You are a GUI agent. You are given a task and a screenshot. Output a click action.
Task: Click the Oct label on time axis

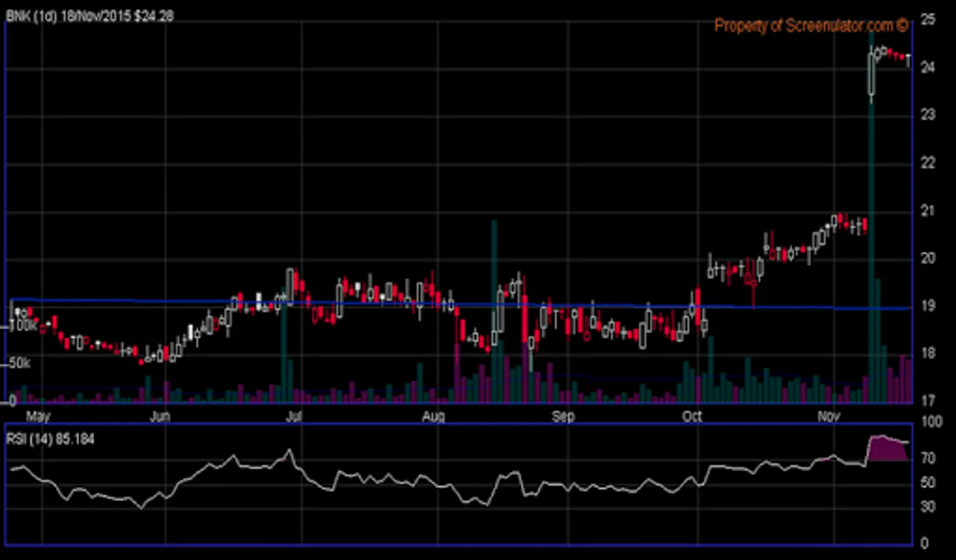coord(692,416)
